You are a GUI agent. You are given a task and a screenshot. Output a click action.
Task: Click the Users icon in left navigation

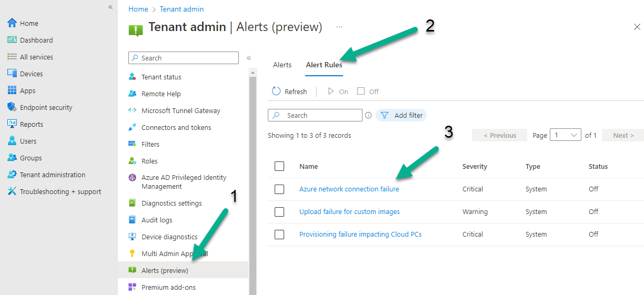[x=12, y=141]
